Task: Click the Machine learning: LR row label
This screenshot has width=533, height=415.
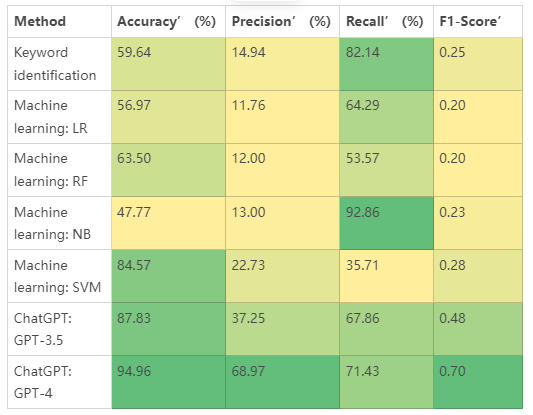Action: [x=59, y=117]
